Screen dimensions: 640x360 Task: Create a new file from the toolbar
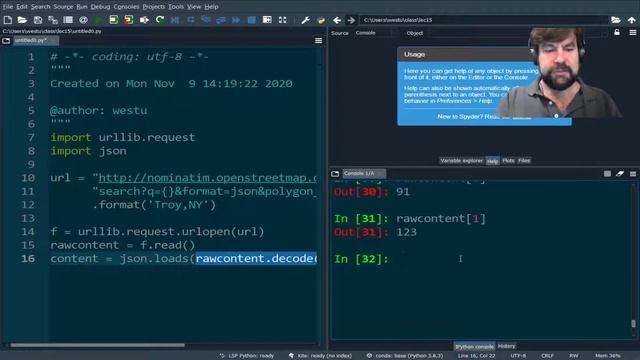pos(7,20)
